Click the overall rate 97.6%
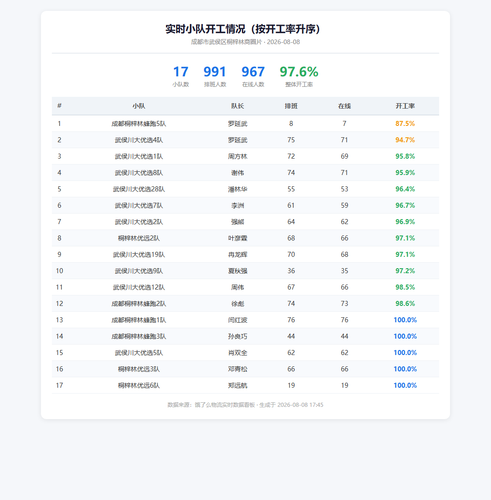 pyautogui.click(x=299, y=72)
